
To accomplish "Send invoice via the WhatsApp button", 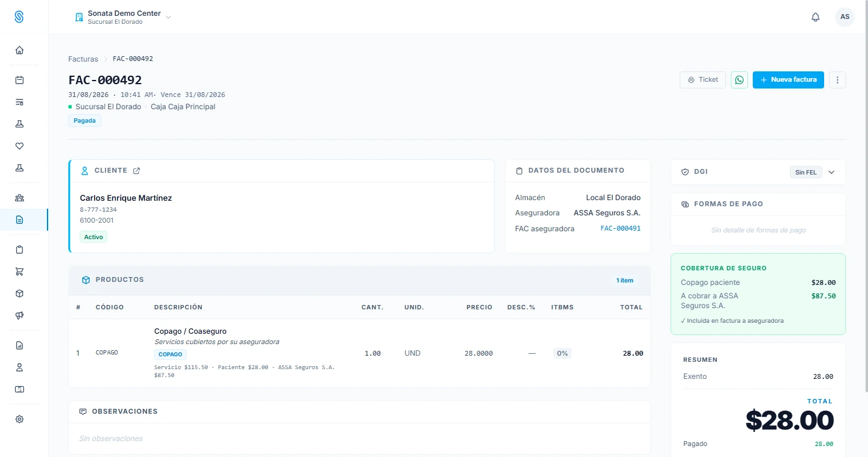I will (x=739, y=80).
